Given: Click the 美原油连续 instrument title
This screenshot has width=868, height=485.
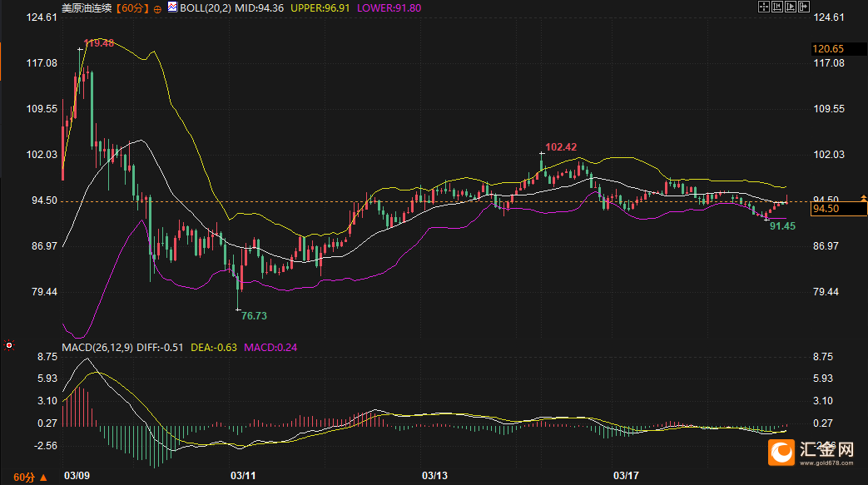Looking at the screenshot, I should pyautogui.click(x=87, y=7).
